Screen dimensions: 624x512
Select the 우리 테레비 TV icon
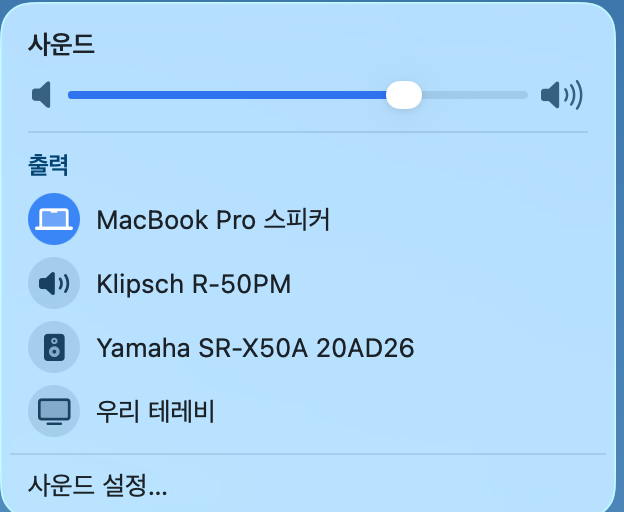(x=54, y=411)
